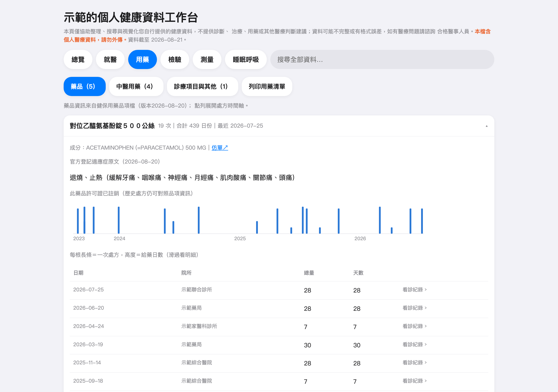Click the 天數 column header
Image resolution: width=558 pixels, height=392 pixels.
(358, 273)
